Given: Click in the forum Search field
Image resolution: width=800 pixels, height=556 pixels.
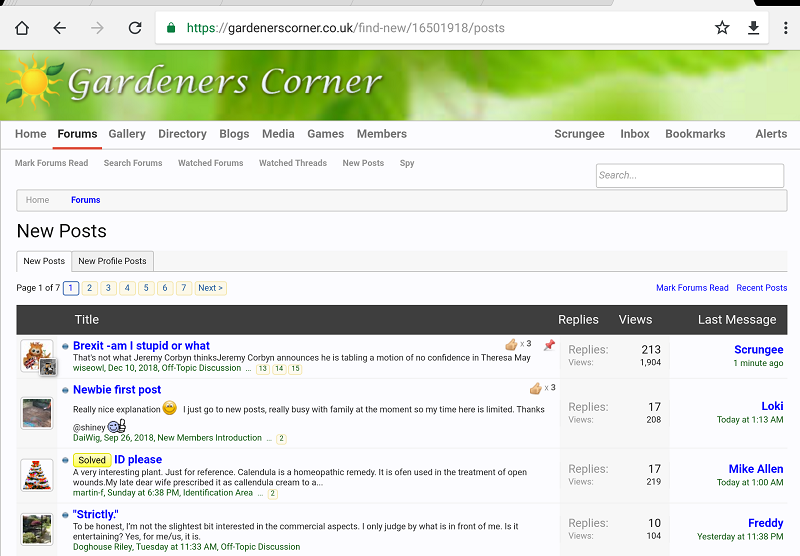Looking at the screenshot, I should pos(689,176).
